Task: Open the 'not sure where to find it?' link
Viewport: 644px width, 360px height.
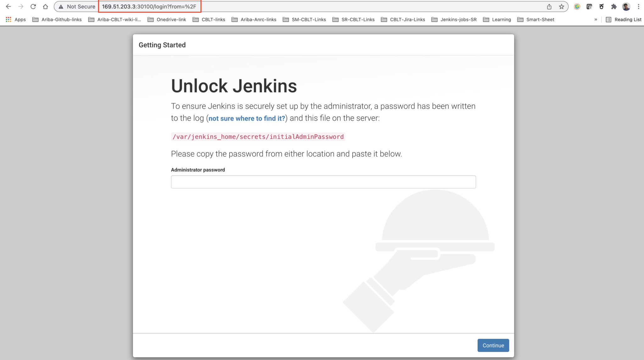Action: tap(247, 118)
